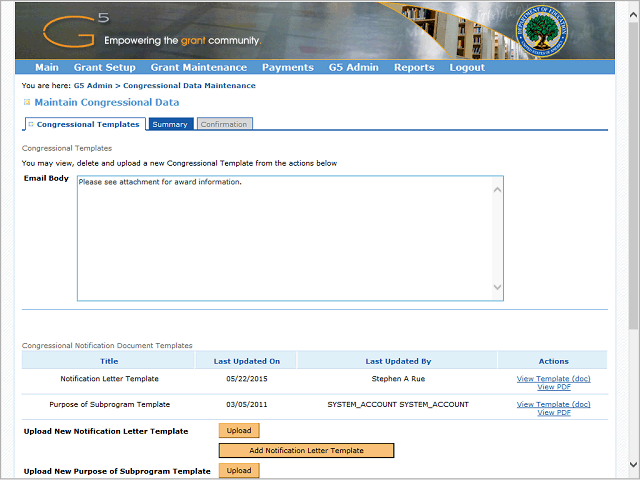Image resolution: width=640 pixels, height=480 pixels.
Task: Follow the G5 Admin breadcrumb link
Action: (x=93, y=85)
